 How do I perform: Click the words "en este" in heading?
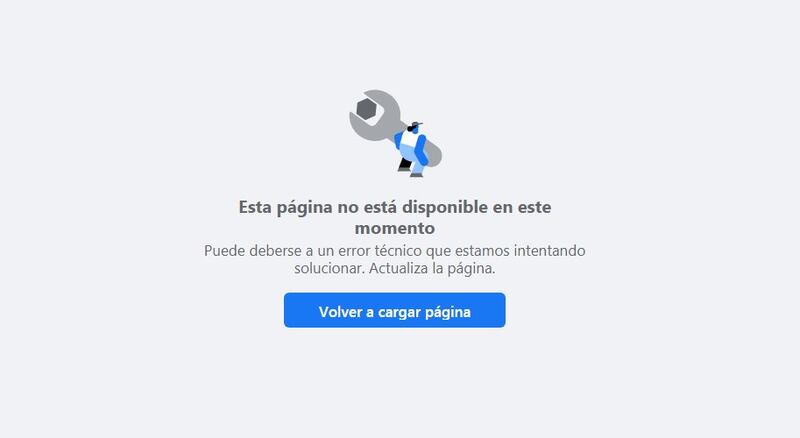(521, 207)
